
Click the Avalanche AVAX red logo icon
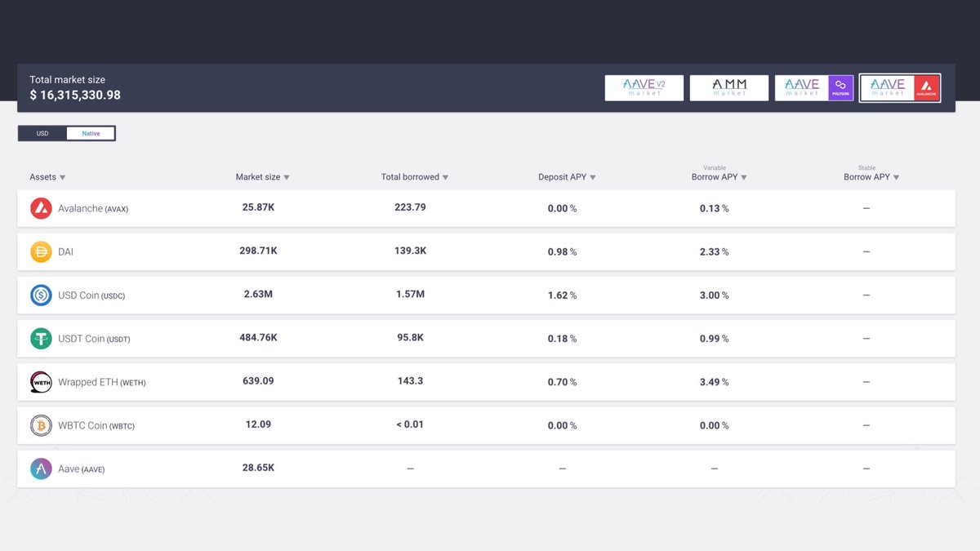(41, 208)
